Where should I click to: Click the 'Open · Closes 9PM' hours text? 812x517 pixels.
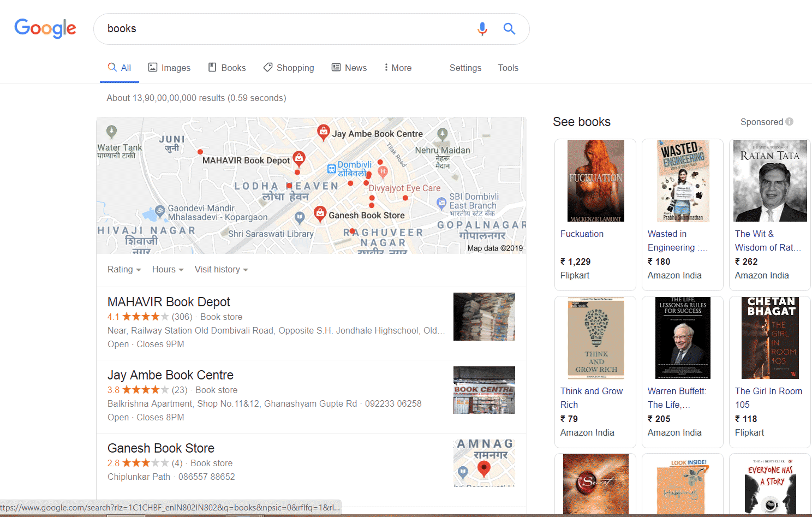(x=146, y=344)
